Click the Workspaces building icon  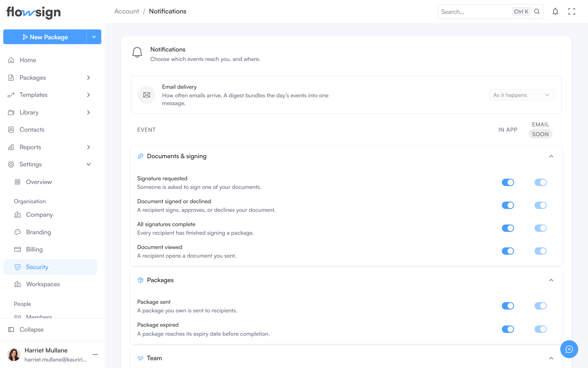click(x=18, y=284)
